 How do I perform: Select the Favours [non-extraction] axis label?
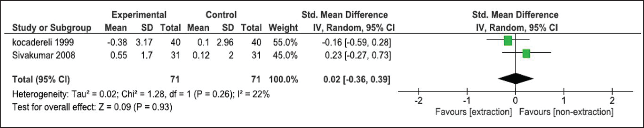click(x=566, y=112)
